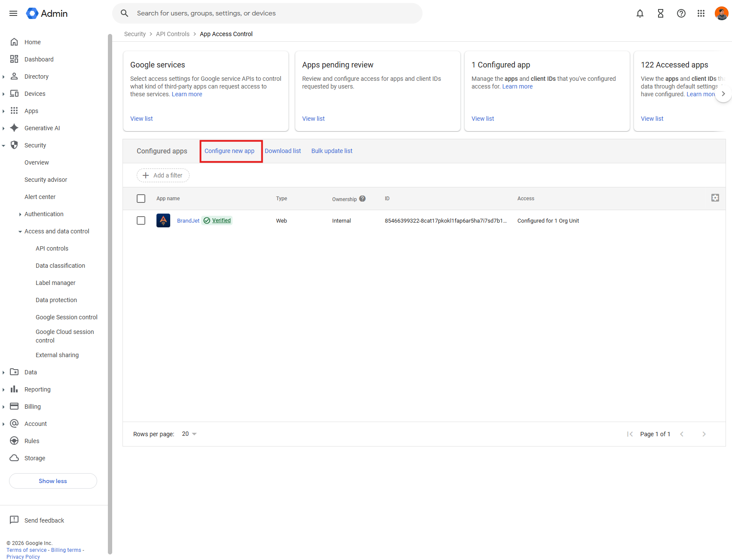Open the Google apps grid launcher
This screenshot has height=560, width=732.
pyautogui.click(x=701, y=13)
